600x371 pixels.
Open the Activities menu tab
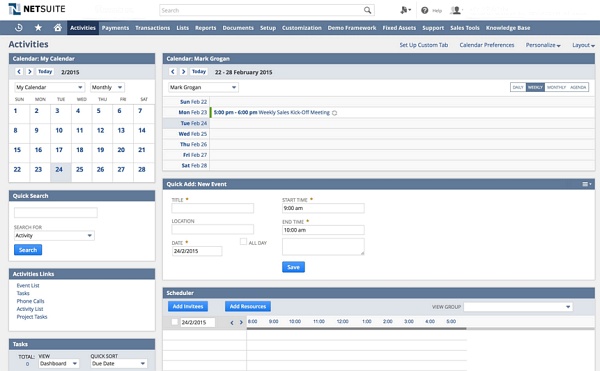83,28
